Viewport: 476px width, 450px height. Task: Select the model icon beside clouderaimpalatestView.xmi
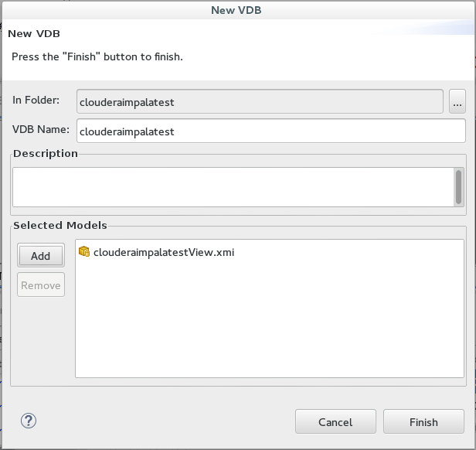click(84, 251)
